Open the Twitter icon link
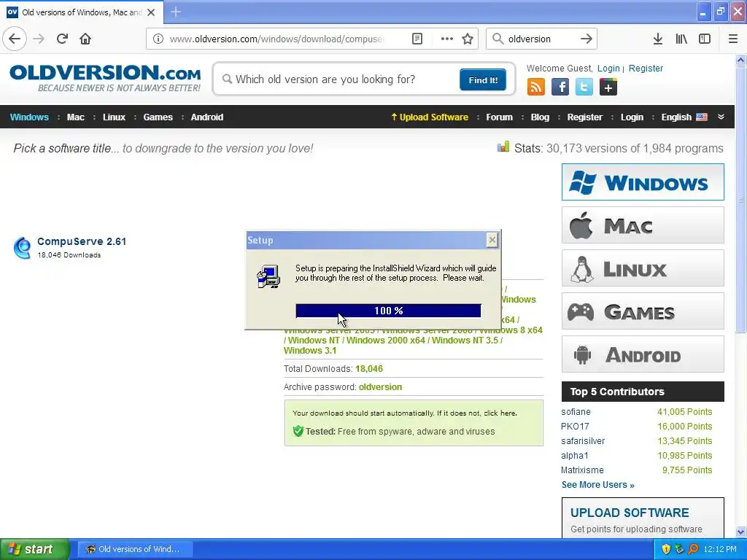Screen dimensions: 747x560 click(584, 87)
